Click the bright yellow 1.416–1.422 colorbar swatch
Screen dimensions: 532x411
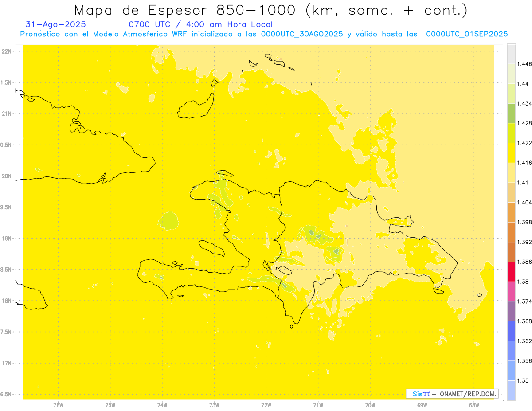[511, 153]
